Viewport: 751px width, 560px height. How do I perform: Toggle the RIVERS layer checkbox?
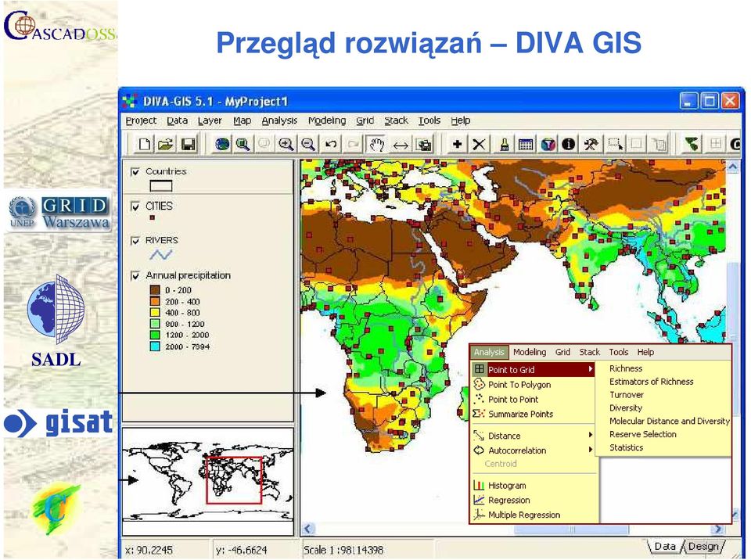coord(135,240)
